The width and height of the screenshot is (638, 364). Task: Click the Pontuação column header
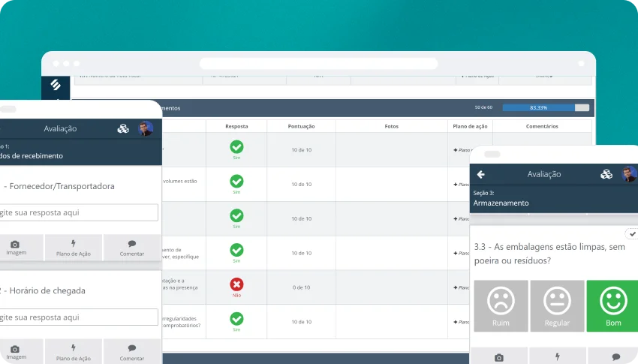pos(301,126)
